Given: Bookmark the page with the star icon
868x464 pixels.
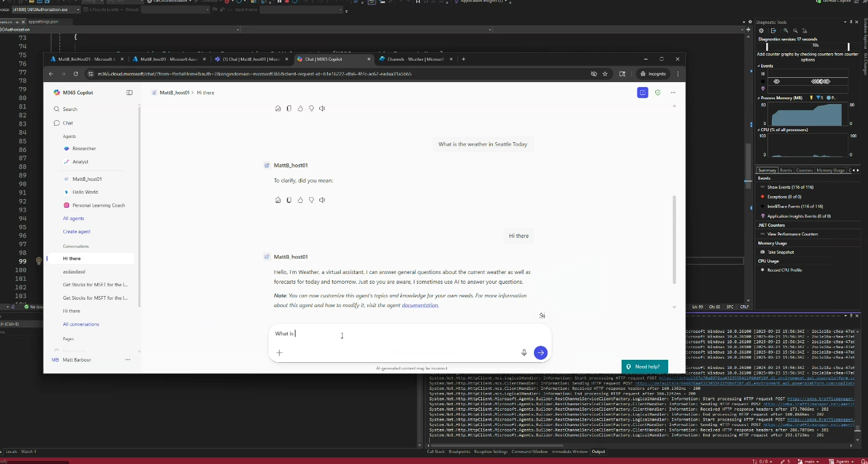Looking at the screenshot, I should [x=605, y=74].
